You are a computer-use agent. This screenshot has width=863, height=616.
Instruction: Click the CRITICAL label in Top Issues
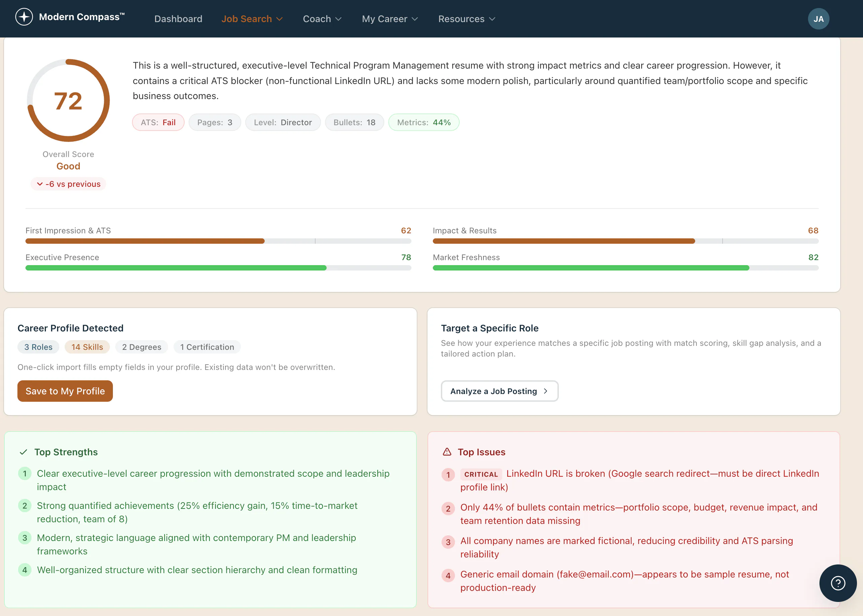(481, 474)
